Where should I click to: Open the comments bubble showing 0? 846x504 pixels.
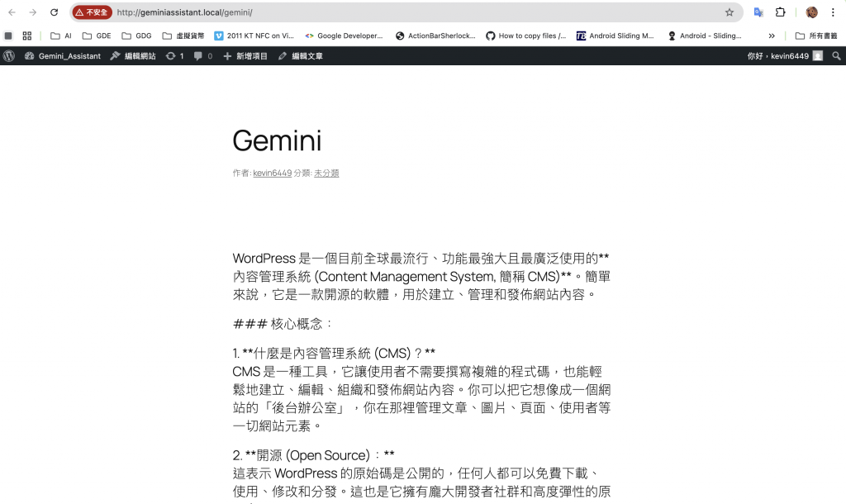[203, 55]
